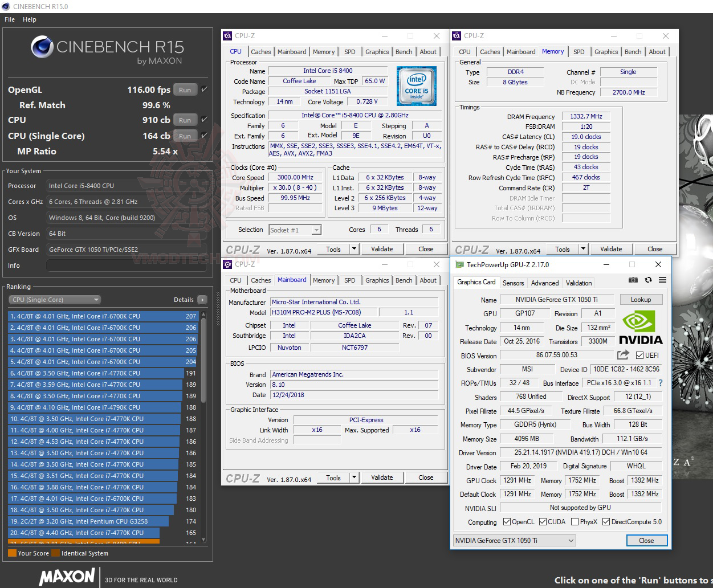Select ranking row 1 i7-6700K score 207
The width and height of the screenshot is (713, 588).
coord(103,316)
